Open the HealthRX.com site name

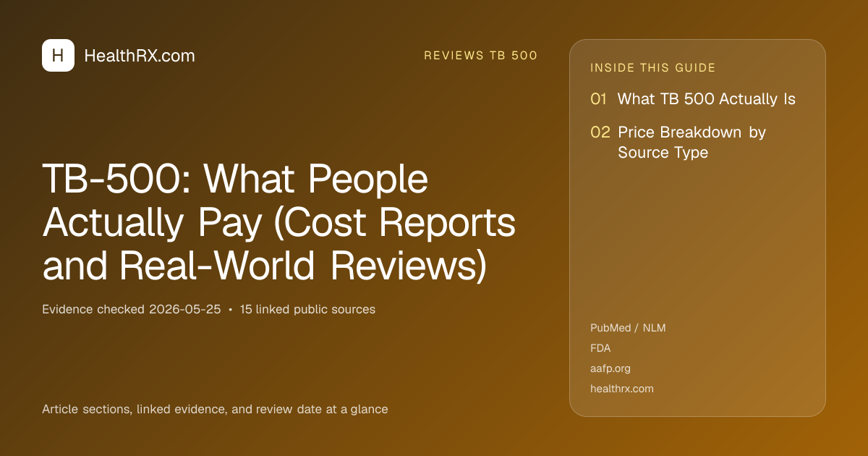[140, 56]
